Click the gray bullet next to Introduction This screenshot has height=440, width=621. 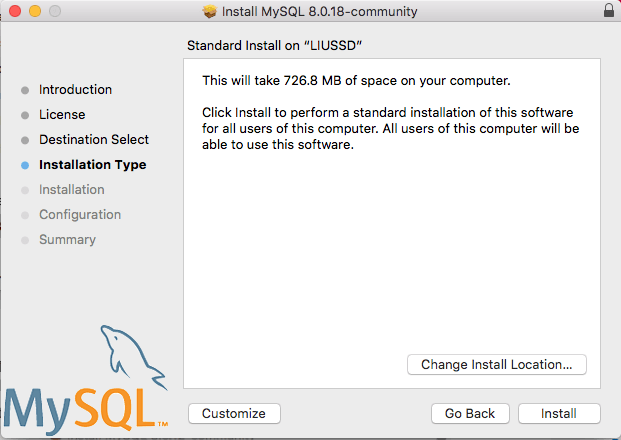tap(25, 90)
